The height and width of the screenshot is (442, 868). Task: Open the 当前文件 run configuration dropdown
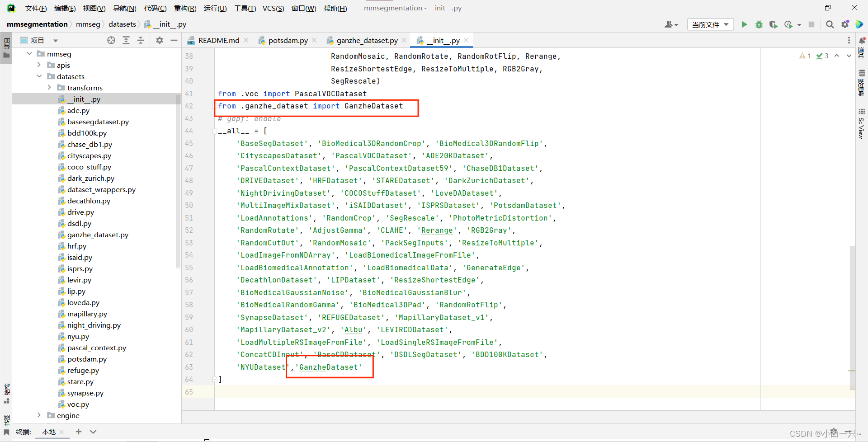pos(710,24)
